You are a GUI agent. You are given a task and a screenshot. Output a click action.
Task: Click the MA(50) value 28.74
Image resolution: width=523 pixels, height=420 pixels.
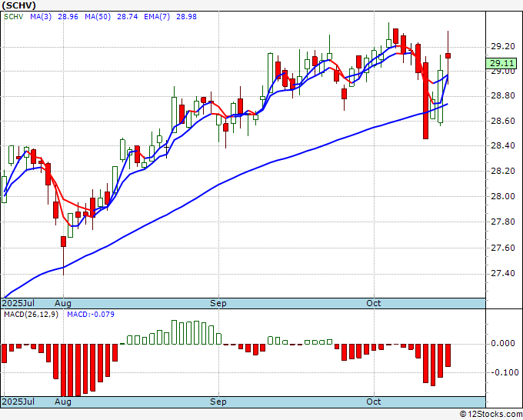tap(128, 17)
